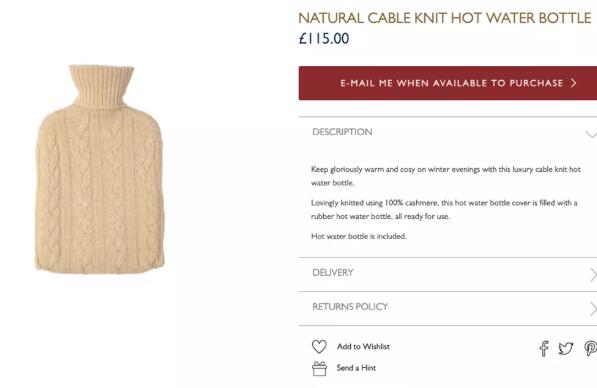Click the 'Hot water bottle is included' text
Screen dimensions: 597x388
coord(359,236)
